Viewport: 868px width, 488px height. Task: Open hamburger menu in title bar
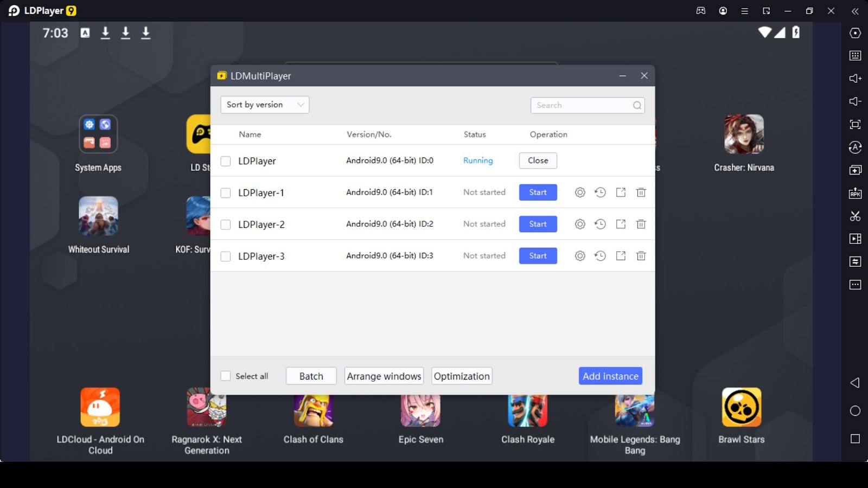(745, 11)
